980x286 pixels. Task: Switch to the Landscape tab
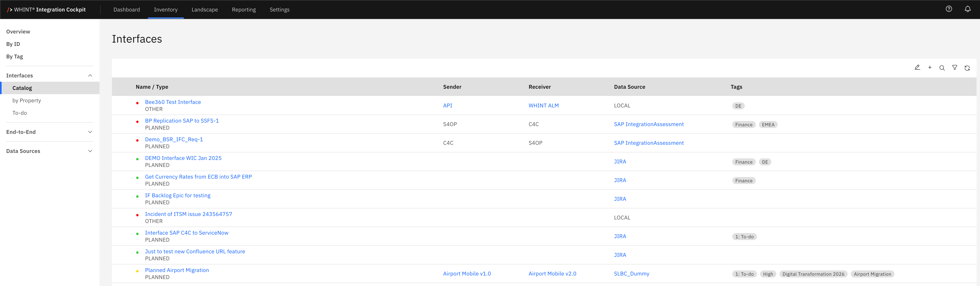pyautogui.click(x=205, y=10)
